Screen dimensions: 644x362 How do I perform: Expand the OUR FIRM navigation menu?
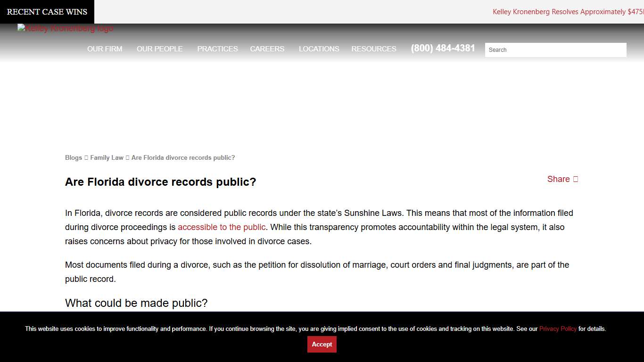click(104, 49)
